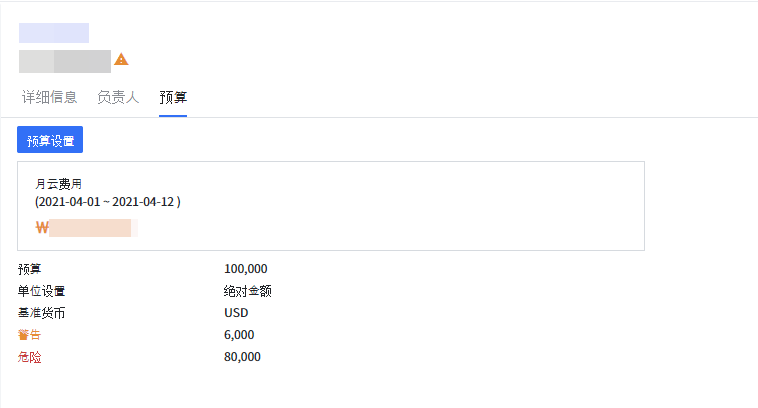Click the 绝对金额 unit value

[x=248, y=291]
